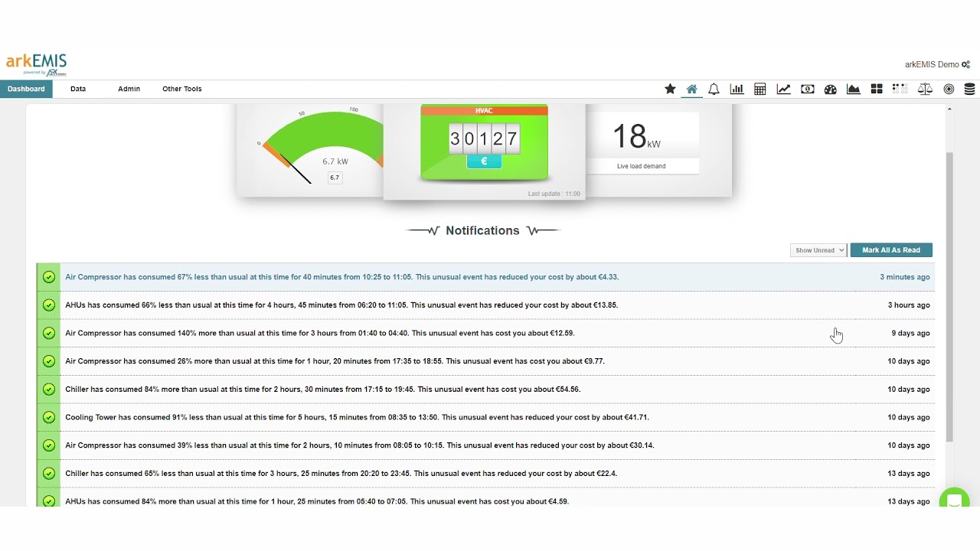Viewport: 980px width, 551px height.
Task: Open the calculator grid icon
Action: 760,89
